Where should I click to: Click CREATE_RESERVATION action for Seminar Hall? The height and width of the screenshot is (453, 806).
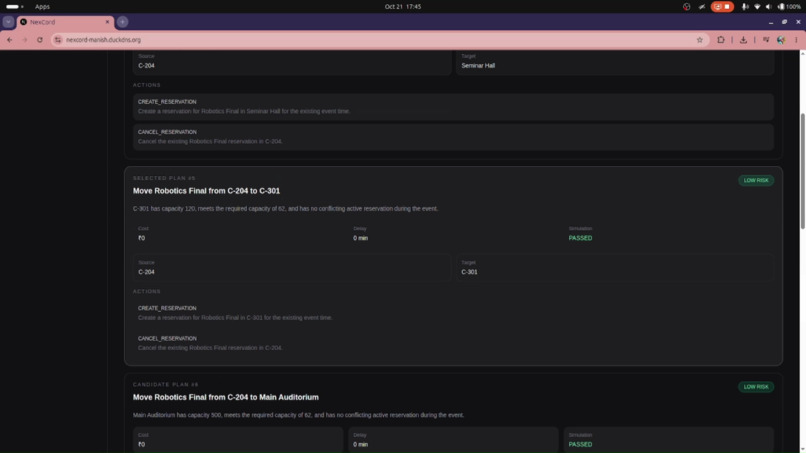point(453,107)
